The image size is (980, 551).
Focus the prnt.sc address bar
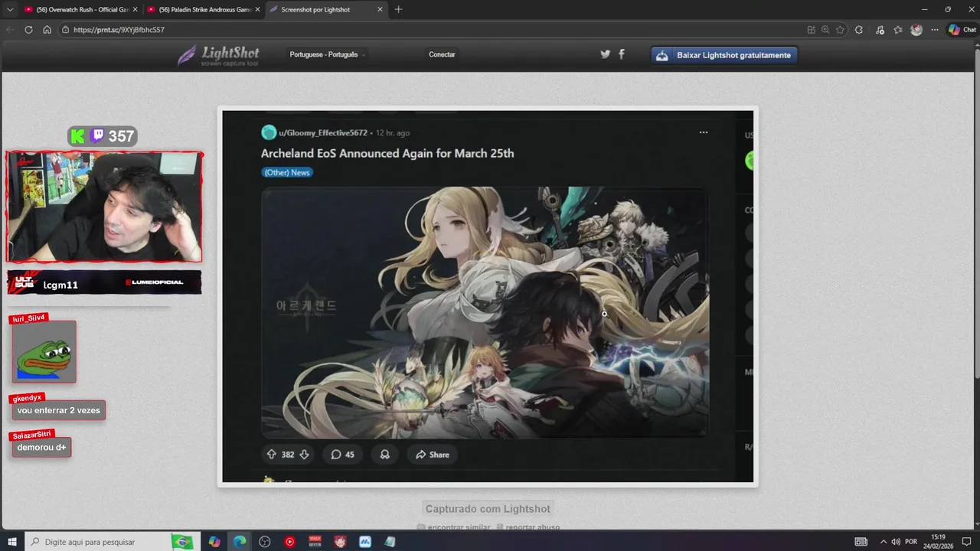pyautogui.click(x=429, y=30)
